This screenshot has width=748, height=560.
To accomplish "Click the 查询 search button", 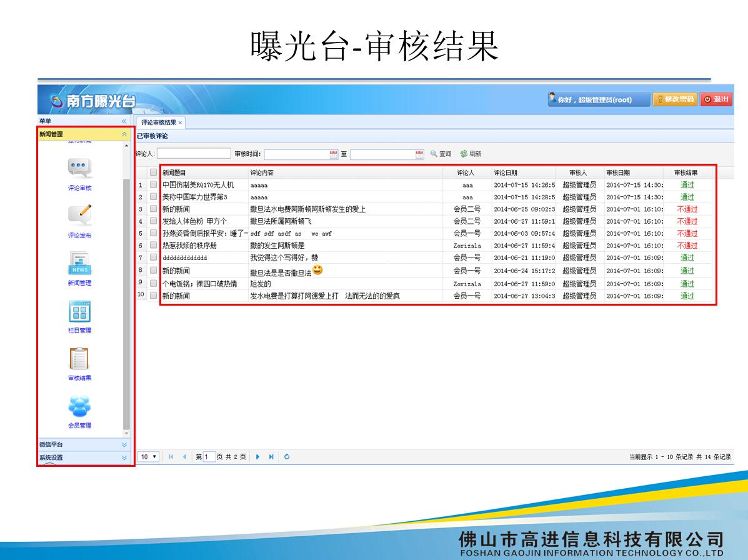I will 441,154.
